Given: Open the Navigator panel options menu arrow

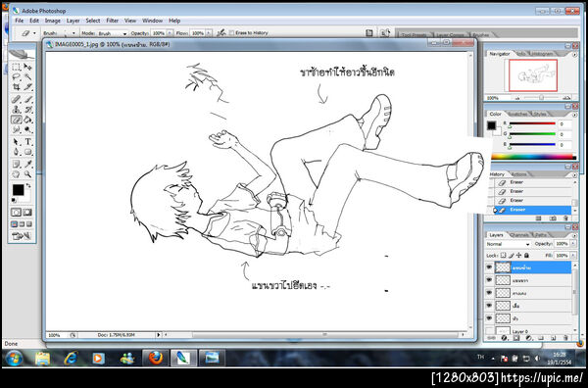Looking at the screenshot, I should [x=575, y=54].
